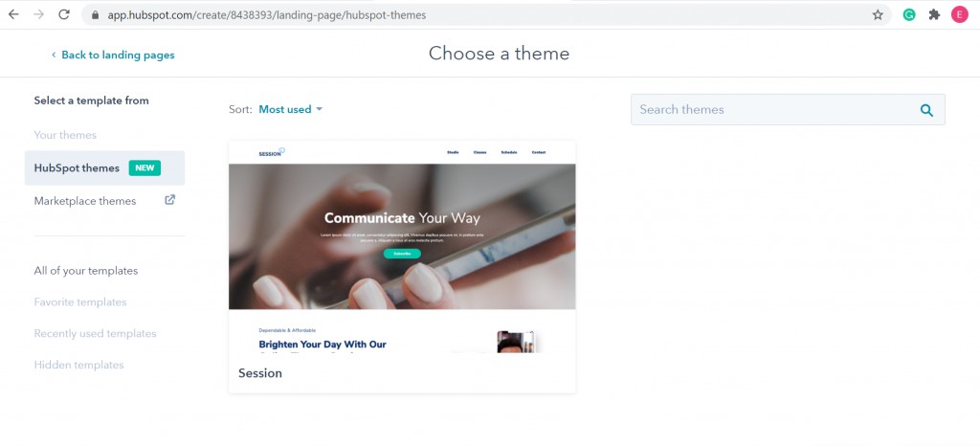Click the browser back arrow
This screenshot has width=980, height=446.
pos(13,14)
